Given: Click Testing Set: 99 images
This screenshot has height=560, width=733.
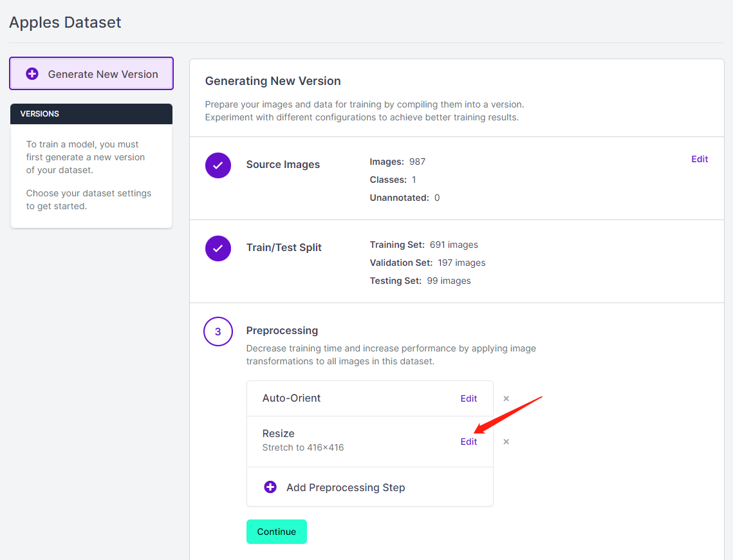Looking at the screenshot, I should tap(420, 281).
